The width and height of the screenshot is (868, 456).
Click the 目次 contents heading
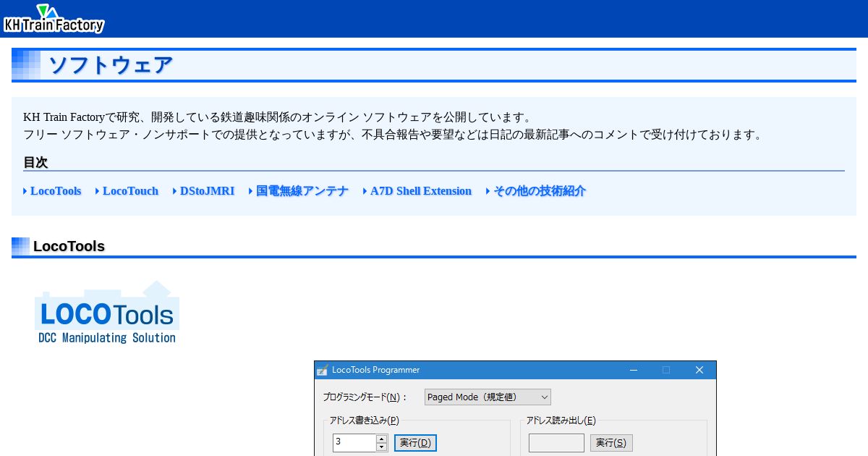point(35,162)
